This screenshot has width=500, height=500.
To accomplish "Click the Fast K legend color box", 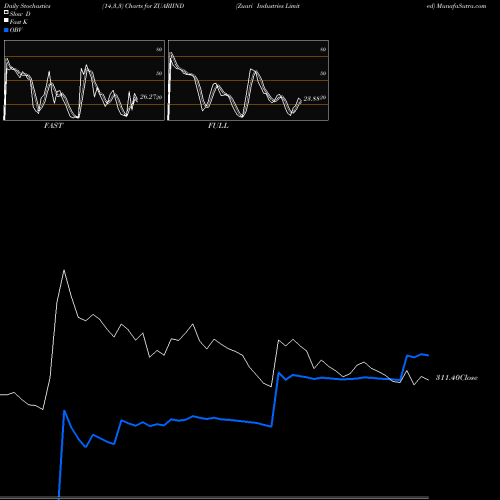I will [x=6, y=20].
